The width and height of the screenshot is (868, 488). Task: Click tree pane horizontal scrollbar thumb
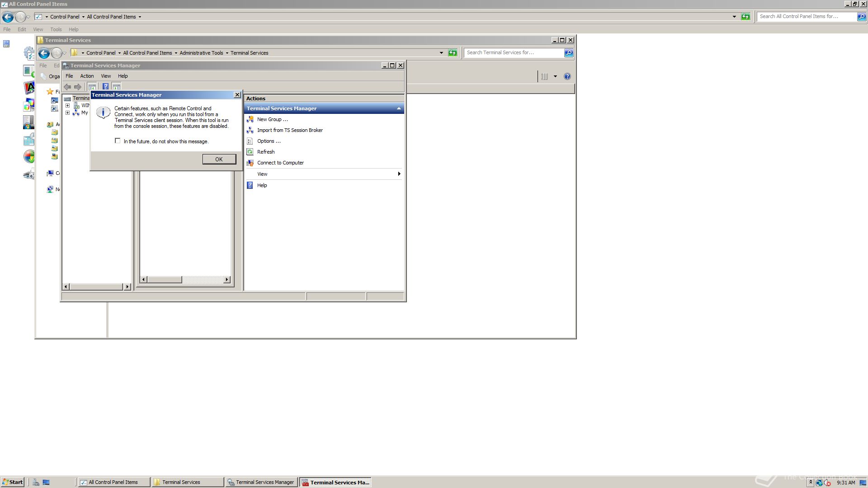(96, 286)
